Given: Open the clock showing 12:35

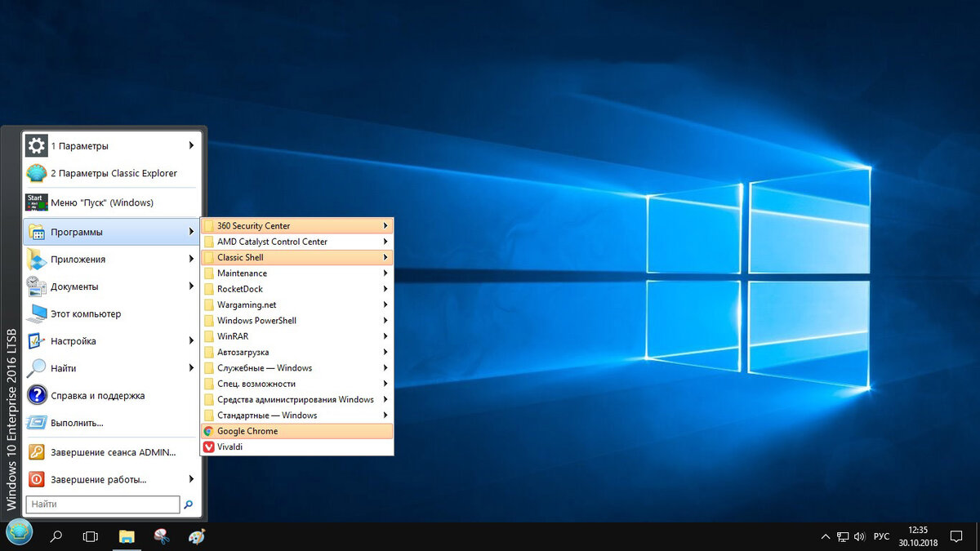Looking at the screenshot, I should coord(918,536).
